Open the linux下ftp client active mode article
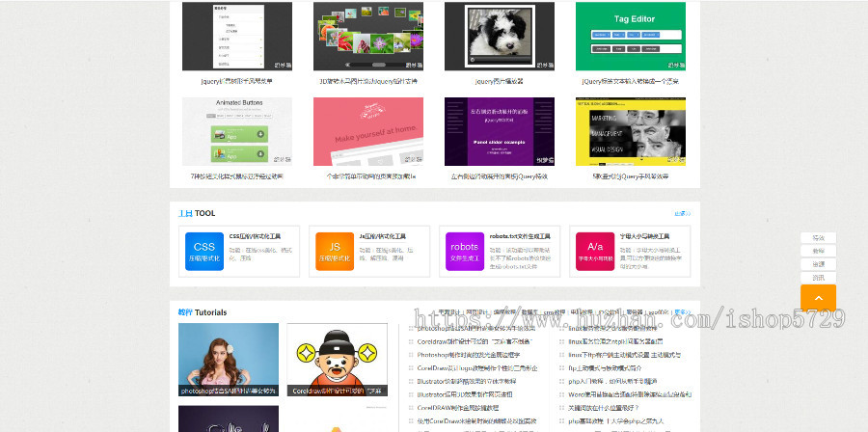868x432 pixels. point(624,355)
